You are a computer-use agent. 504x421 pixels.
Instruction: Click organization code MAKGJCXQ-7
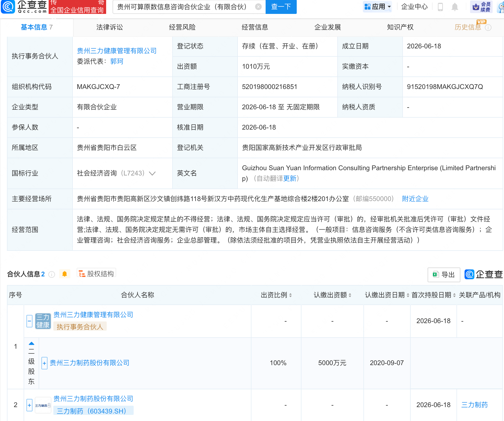(x=98, y=87)
